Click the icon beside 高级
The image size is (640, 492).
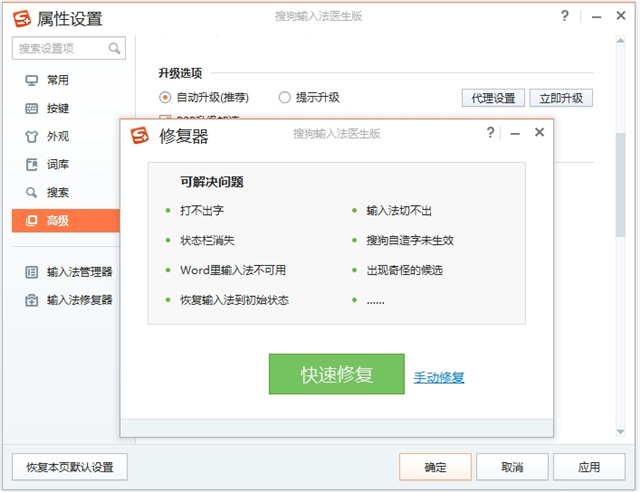click(31, 220)
